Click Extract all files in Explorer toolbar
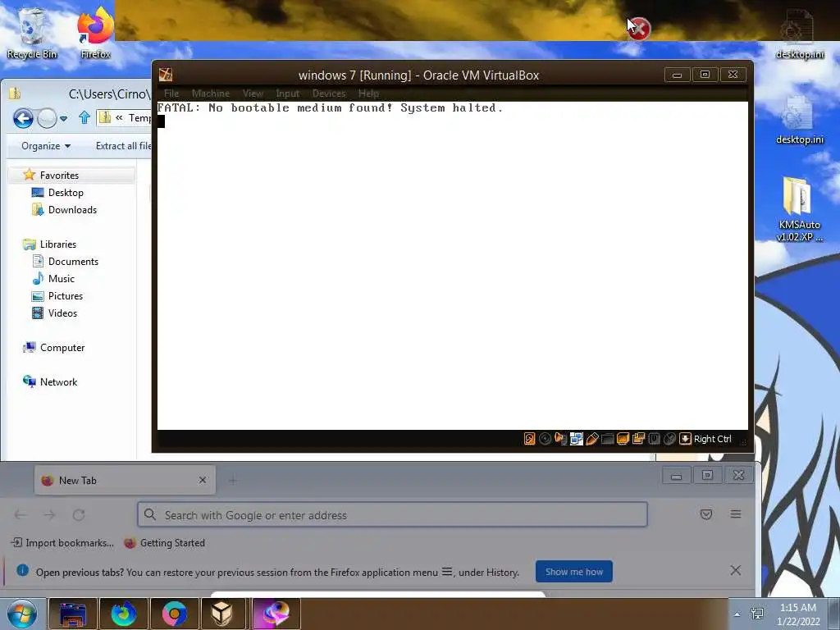The image size is (840, 630). point(123,146)
